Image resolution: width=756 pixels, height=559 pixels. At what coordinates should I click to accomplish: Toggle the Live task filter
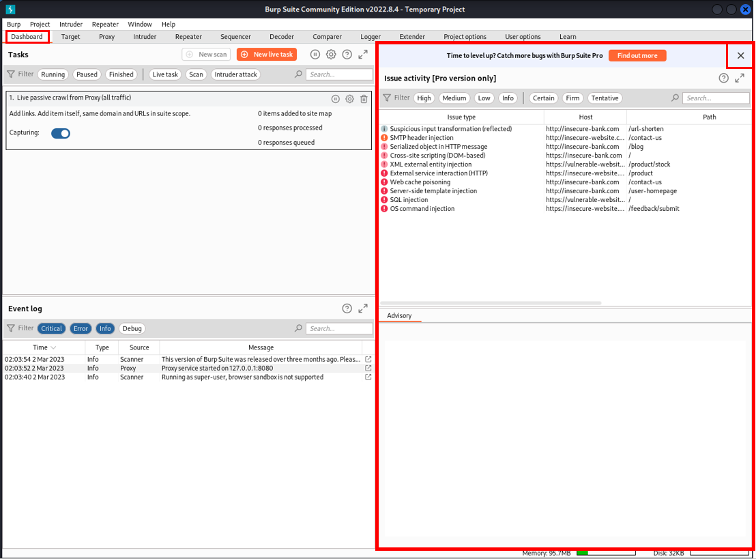[x=165, y=74]
